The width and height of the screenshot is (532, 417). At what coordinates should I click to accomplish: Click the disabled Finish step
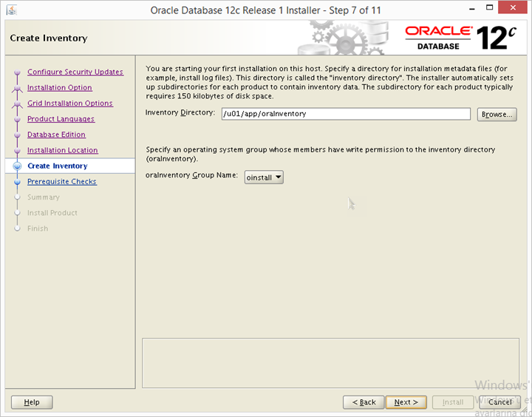coord(38,228)
